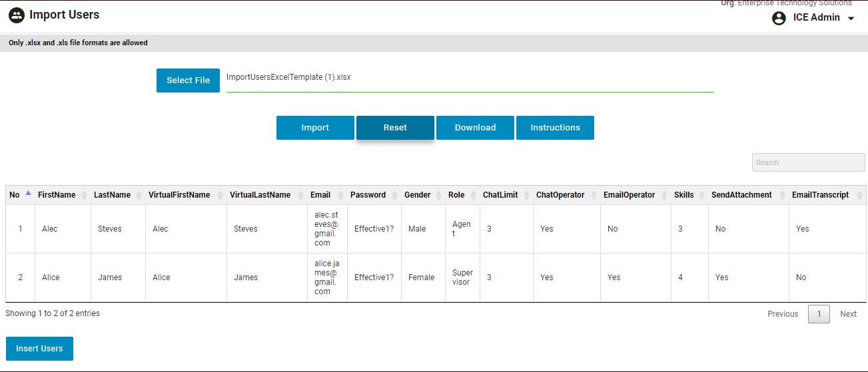Reset the selected import file
The height and width of the screenshot is (372, 868).
pyautogui.click(x=395, y=128)
